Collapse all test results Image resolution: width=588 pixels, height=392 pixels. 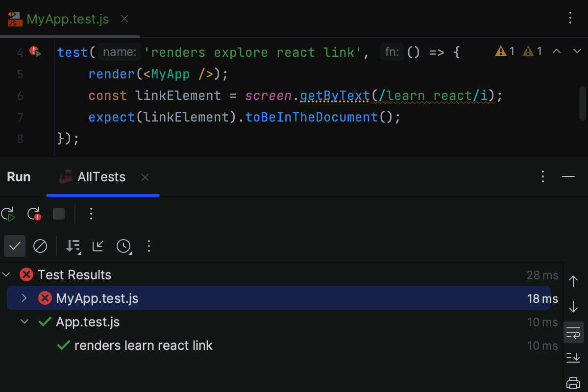coord(98,246)
